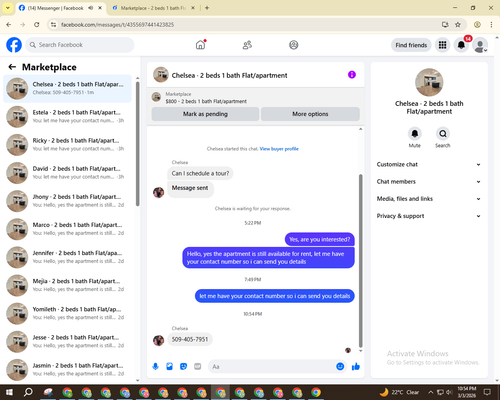Open the David conversation
Viewport: 500px width, 400px height.
[x=67, y=173]
